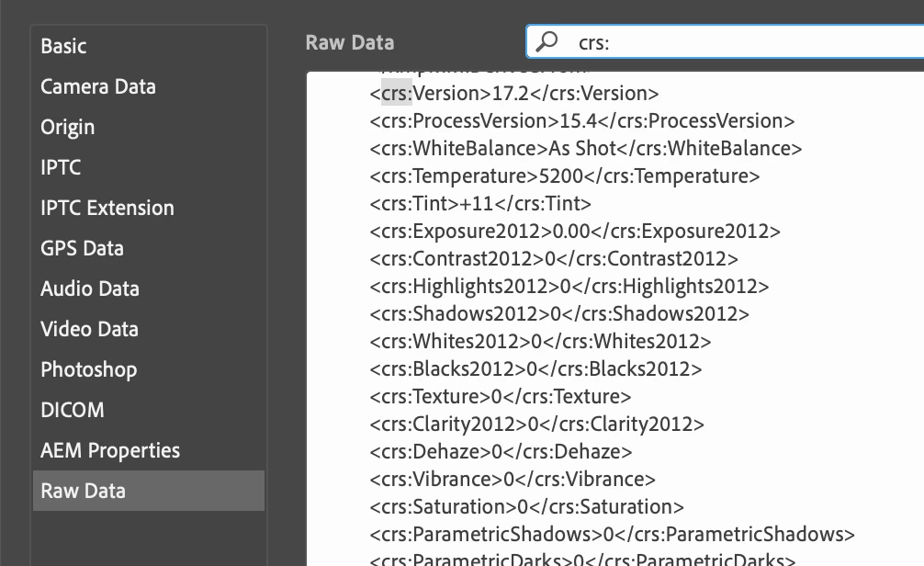The height and width of the screenshot is (566, 924).
Task: Click the crs:Contrast2012 line
Action: pos(554,259)
